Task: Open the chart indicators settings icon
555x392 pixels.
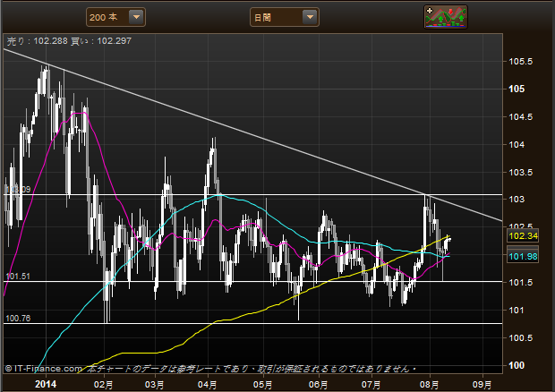Action: pyautogui.click(x=446, y=17)
